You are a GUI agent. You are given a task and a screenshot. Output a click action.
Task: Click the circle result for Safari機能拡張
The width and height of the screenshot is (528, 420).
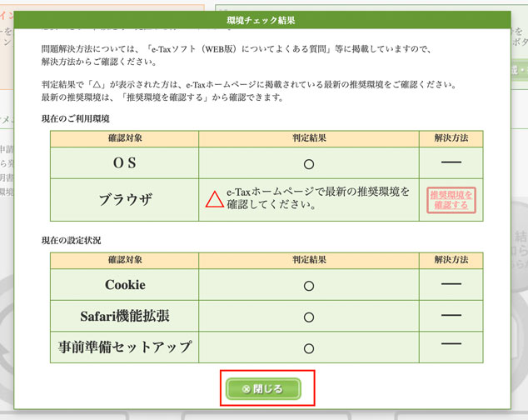click(309, 317)
